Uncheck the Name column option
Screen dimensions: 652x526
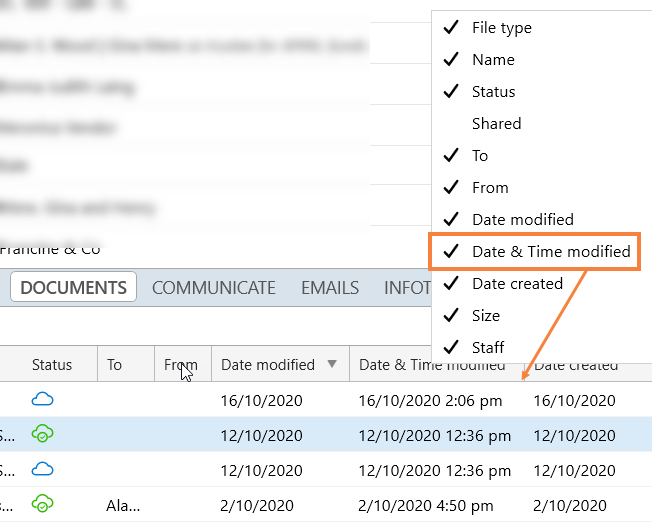tap(493, 60)
